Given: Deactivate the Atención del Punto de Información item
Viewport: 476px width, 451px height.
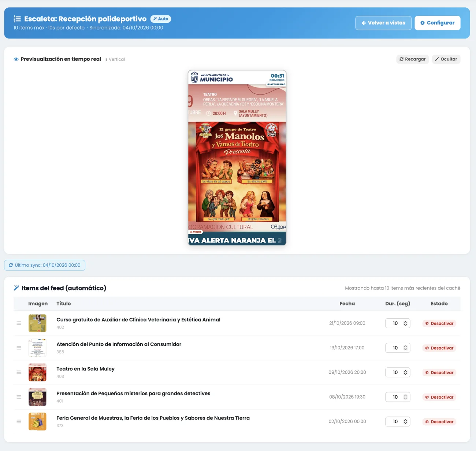Looking at the screenshot, I should click(439, 348).
